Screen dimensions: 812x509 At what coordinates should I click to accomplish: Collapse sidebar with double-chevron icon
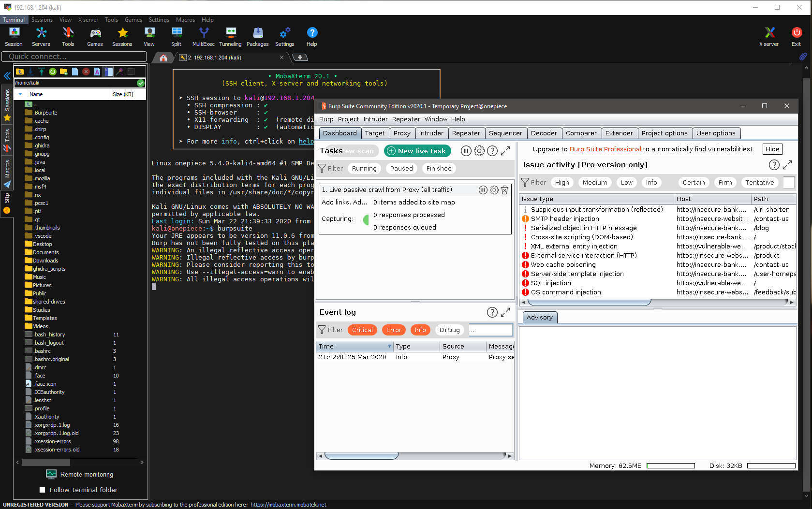[x=7, y=76]
